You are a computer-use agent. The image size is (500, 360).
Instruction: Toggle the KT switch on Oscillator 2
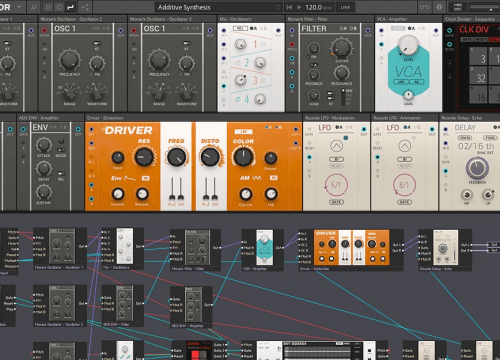[x=97, y=43]
